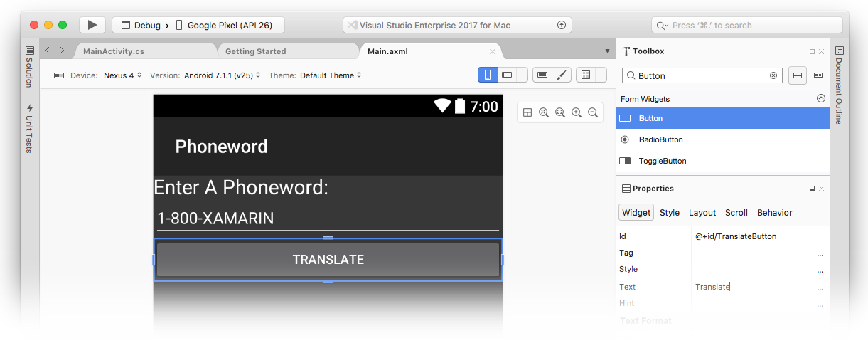
Task: Click the zoom out magnifier icon
Action: pos(592,112)
